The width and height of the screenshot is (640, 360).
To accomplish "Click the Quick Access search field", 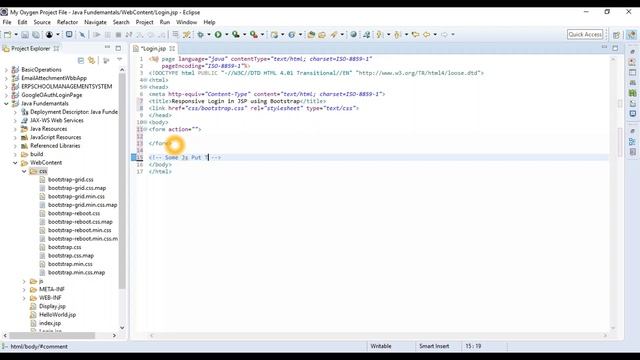I will 585,35.
